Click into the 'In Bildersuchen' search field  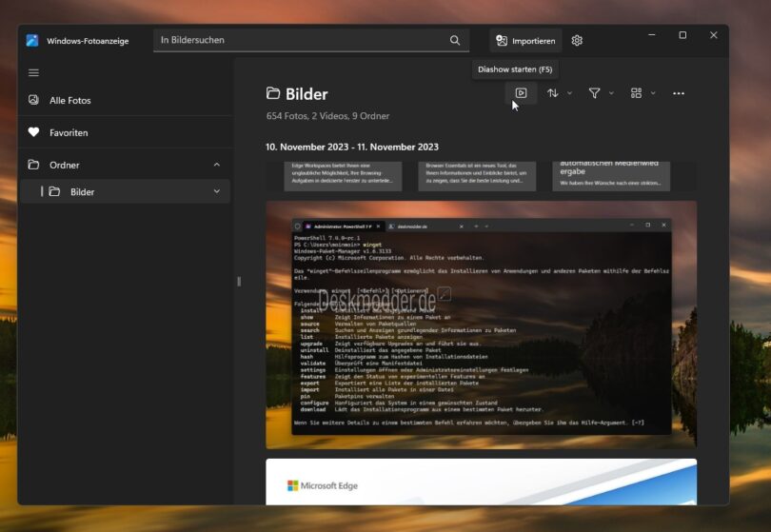[x=300, y=41]
